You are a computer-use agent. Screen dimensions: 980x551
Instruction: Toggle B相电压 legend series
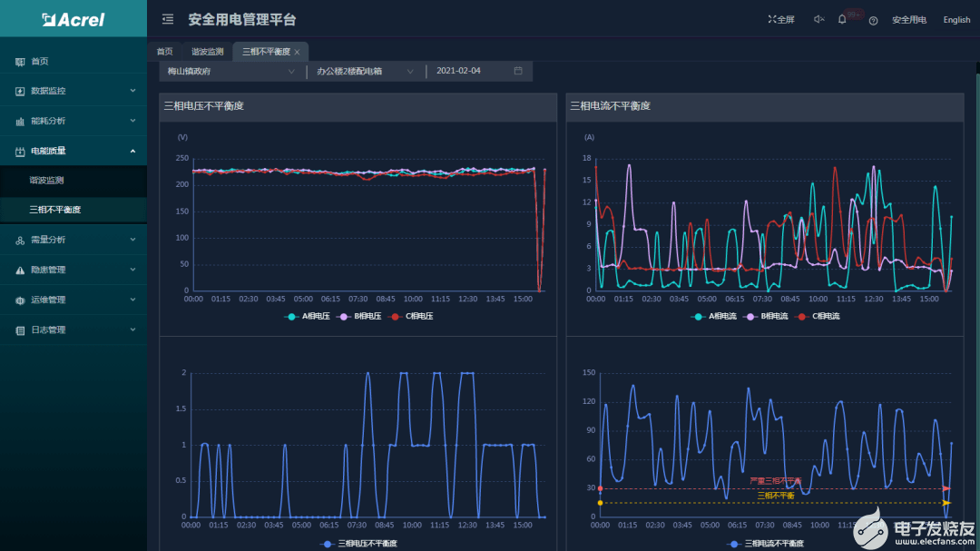pos(358,317)
